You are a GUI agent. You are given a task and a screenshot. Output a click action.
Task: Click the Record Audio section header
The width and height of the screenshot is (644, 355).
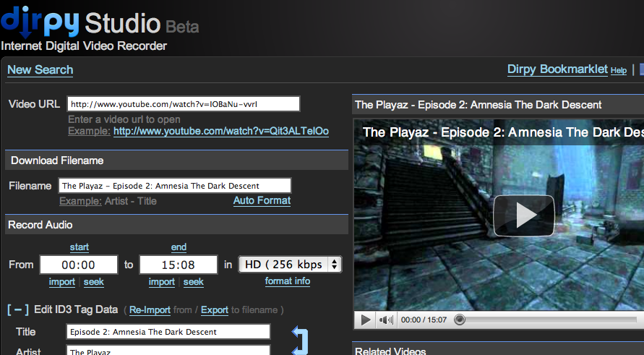click(x=176, y=225)
